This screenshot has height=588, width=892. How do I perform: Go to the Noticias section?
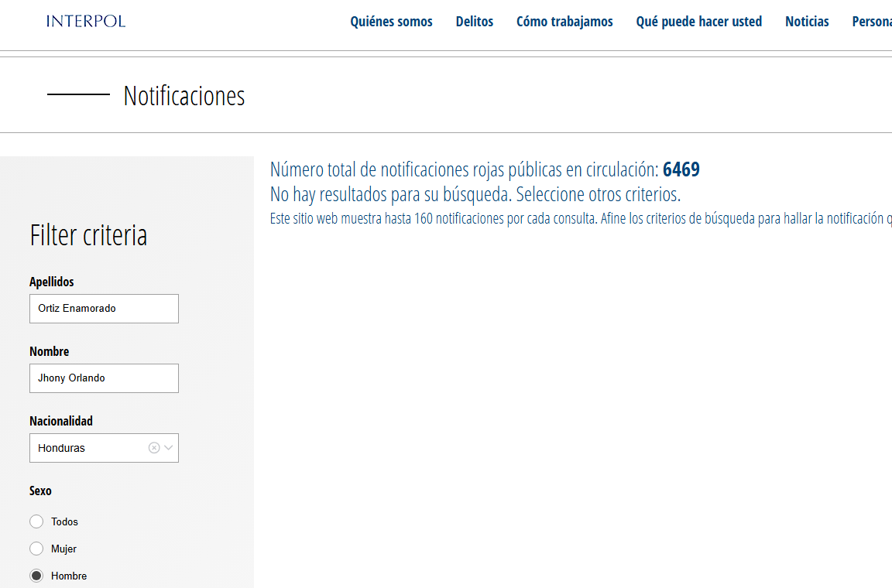pos(807,22)
